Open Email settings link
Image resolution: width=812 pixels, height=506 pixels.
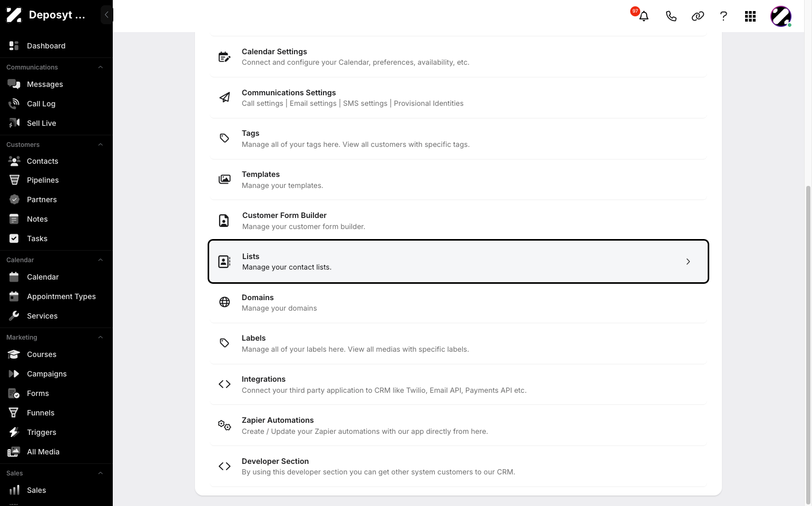pos(313,103)
